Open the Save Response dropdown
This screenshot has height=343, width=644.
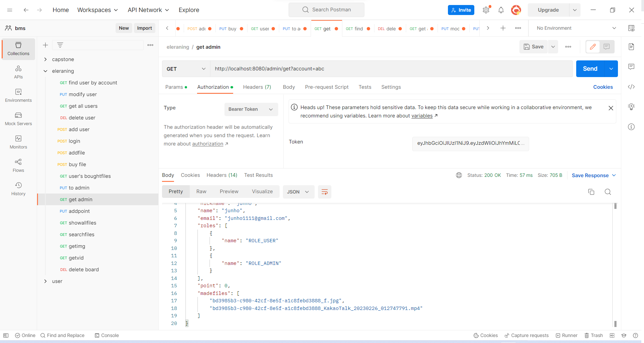594,175
